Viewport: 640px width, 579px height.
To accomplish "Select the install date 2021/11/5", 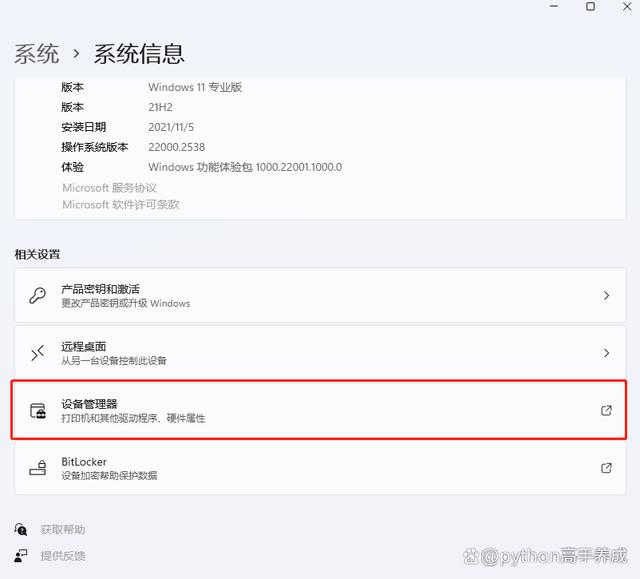I will (171, 127).
